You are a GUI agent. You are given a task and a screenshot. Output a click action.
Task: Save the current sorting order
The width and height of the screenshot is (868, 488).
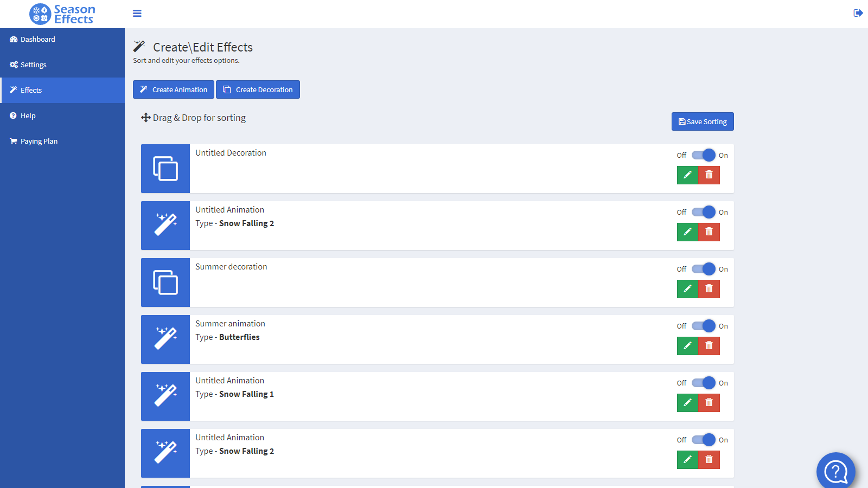point(703,121)
